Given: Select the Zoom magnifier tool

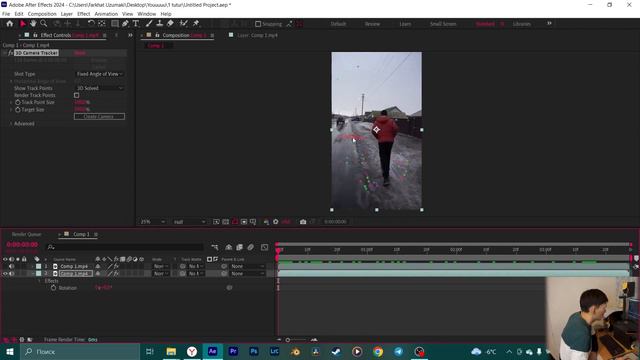Looking at the screenshot, I should 44,24.
